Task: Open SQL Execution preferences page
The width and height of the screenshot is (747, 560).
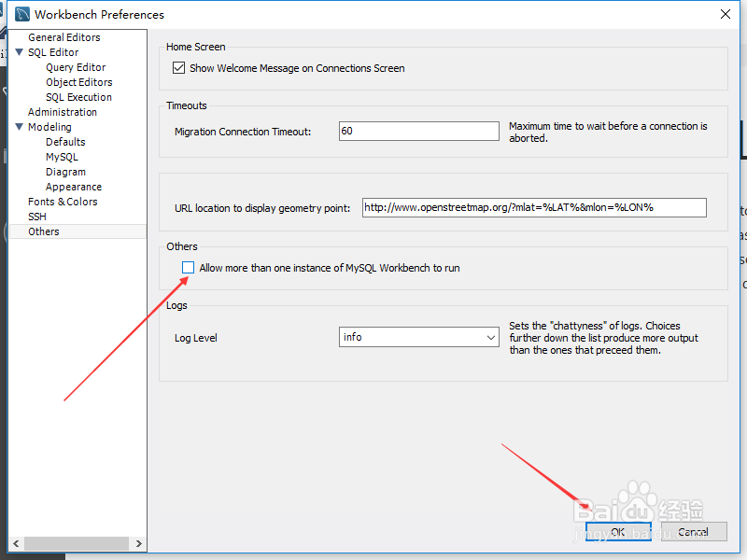Action: click(x=78, y=97)
